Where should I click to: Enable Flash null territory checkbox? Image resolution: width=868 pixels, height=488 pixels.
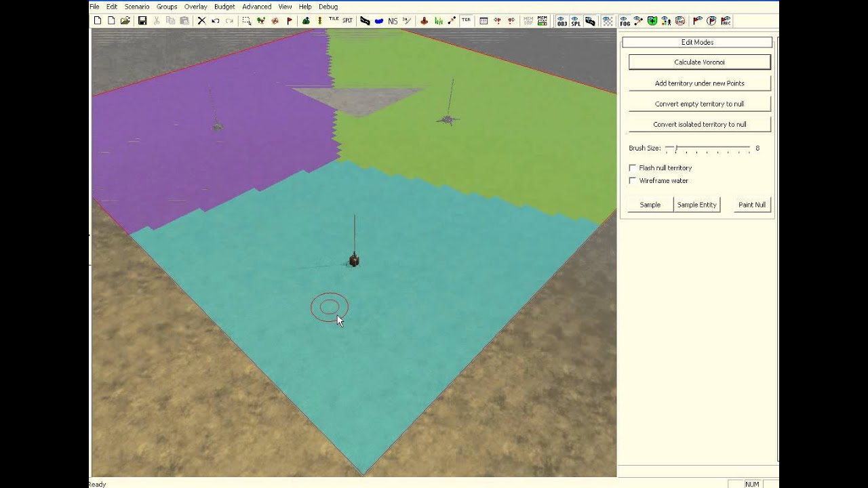click(x=633, y=167)
